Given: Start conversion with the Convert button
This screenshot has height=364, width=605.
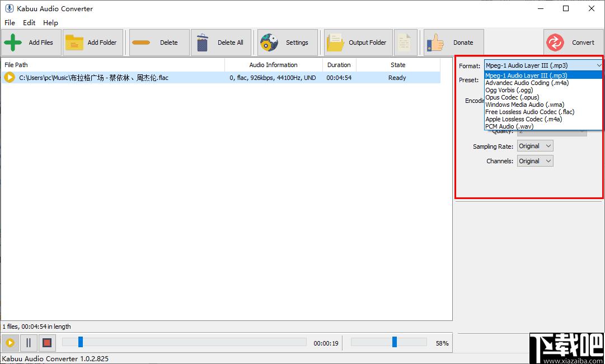Looking at the screenshot, I should [573, 42].
